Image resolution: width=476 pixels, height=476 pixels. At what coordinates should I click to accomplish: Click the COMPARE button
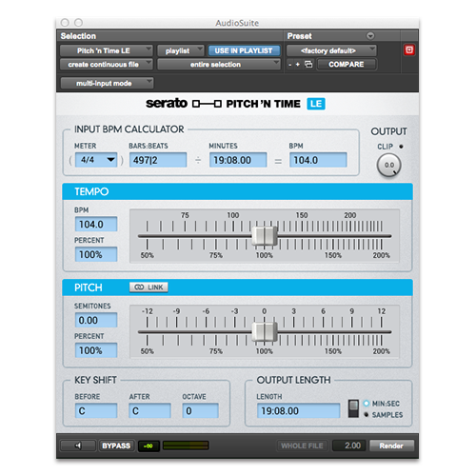pos(347,65)
